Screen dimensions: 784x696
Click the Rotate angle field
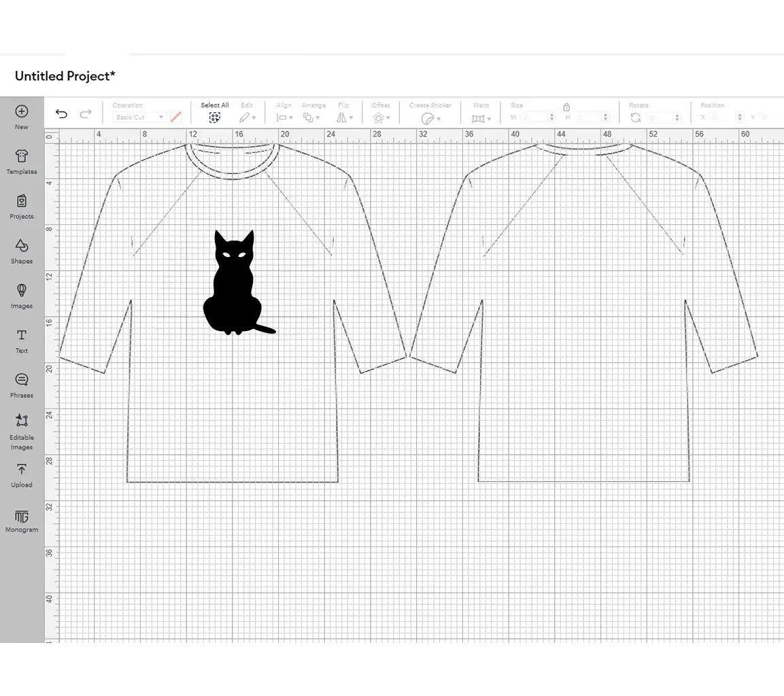click(660, 118)
